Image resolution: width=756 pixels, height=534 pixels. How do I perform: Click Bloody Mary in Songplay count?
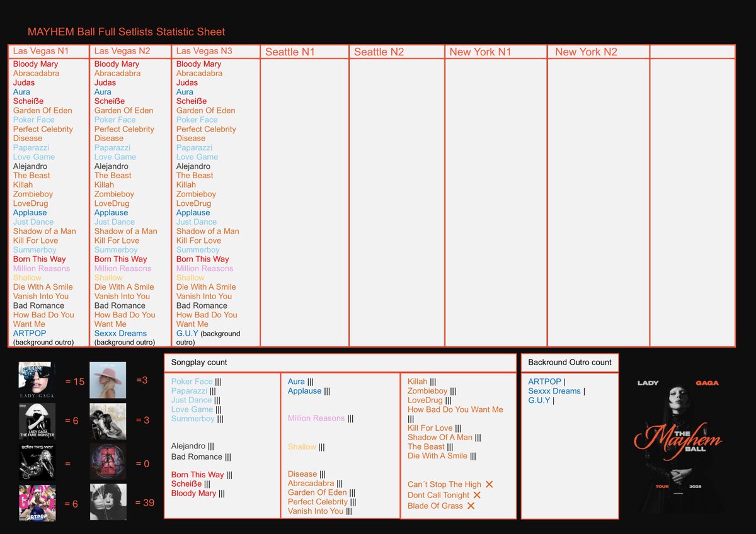(193, 493)
